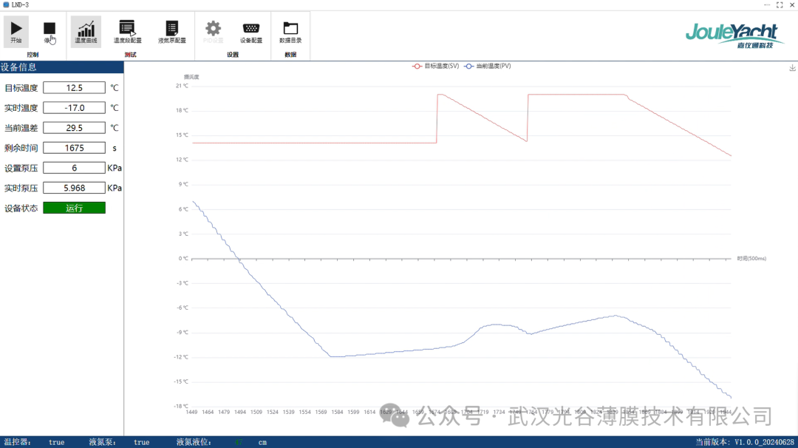The image size is (798, 448).
Task: Click the JouleYacht logo
Action: (x=731, y=34)
